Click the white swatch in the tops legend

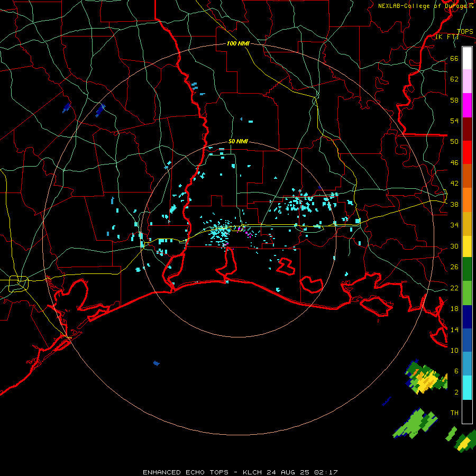pyautogui.click(x=467, y=58)
